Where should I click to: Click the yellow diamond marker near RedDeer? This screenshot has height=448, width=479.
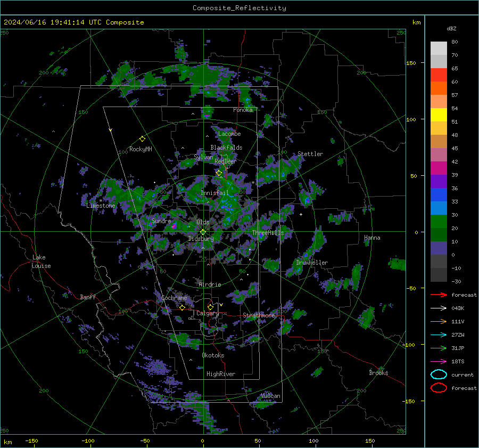219,173
